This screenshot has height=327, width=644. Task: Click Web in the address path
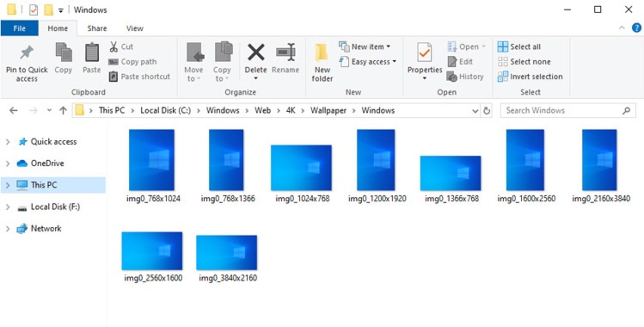tap(262, 110)
